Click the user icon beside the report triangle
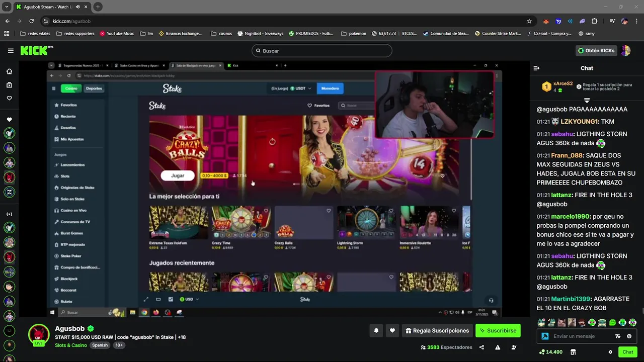644x362 pixels. [x=514, y=347]
